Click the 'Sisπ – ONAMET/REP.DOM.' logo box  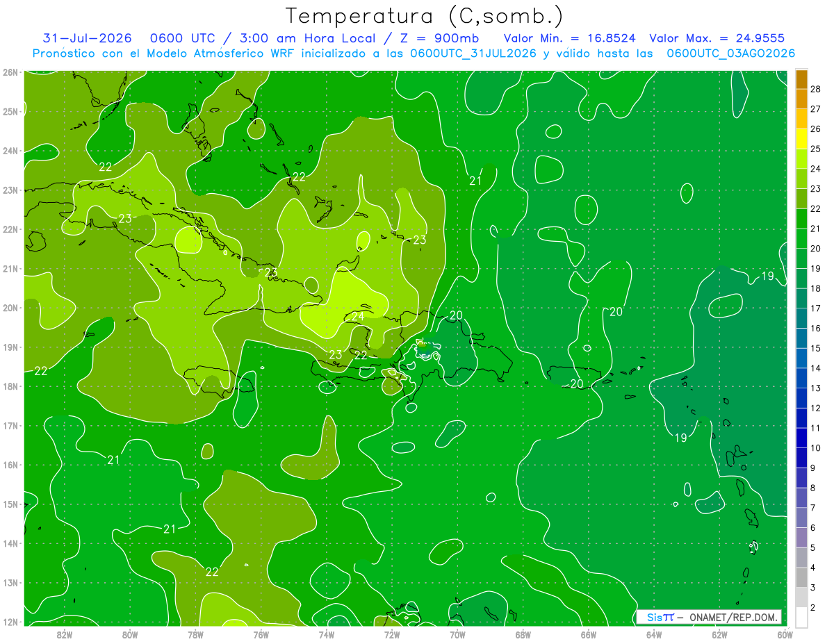[709, 617]
